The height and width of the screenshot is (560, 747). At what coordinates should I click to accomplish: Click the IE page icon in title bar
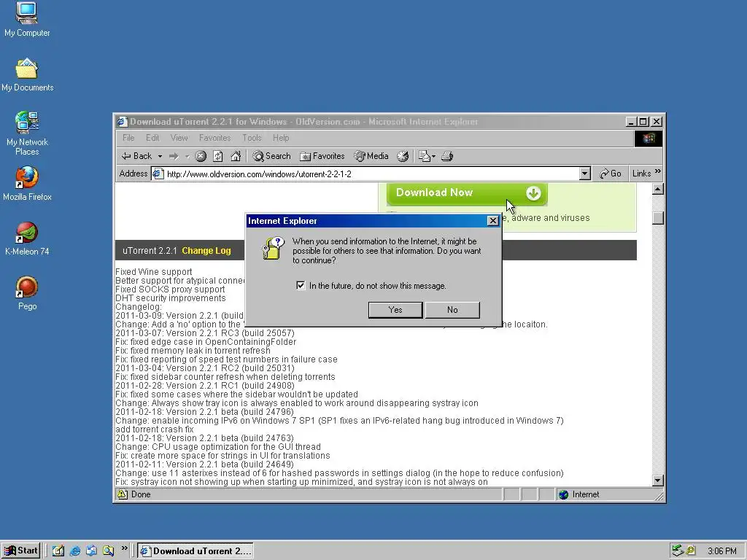pos(123,122)
